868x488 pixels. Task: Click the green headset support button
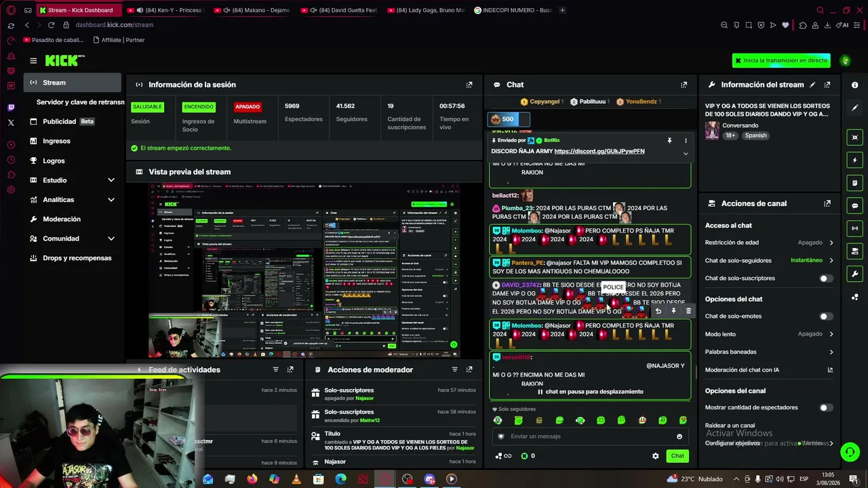coord(850,451)
